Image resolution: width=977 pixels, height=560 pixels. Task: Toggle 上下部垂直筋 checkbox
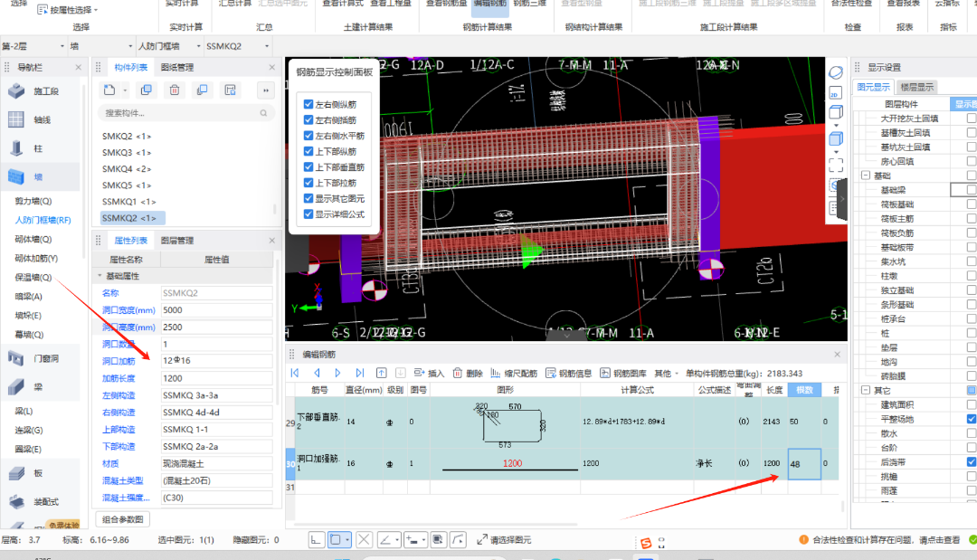[x=308, y=167]
